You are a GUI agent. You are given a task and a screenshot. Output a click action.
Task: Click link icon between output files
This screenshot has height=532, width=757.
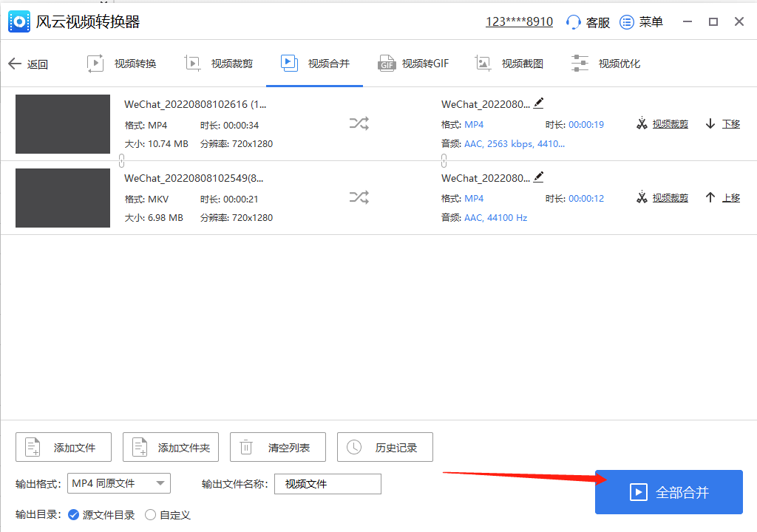coord(444,161)
